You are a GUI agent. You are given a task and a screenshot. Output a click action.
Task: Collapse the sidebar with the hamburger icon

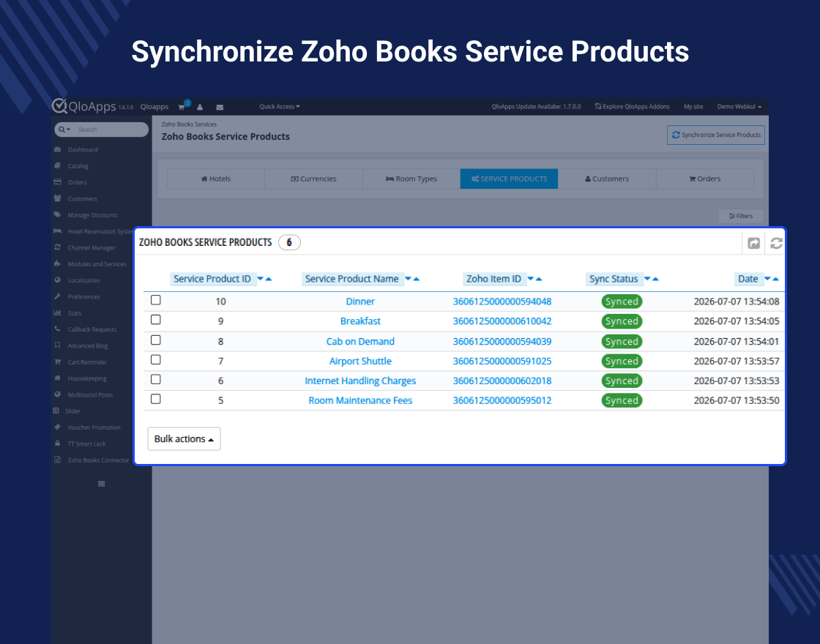click(x=102, y=484)
